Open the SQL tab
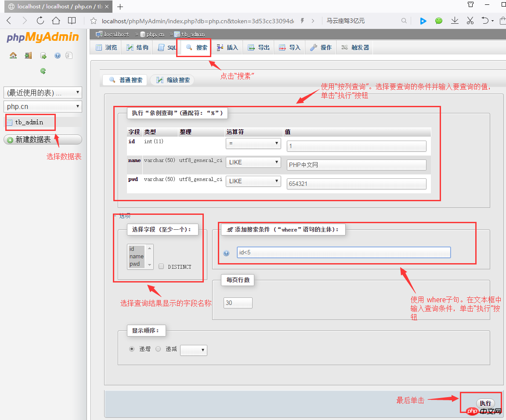The height and width of the screenshot is (420, 506). 167,47
